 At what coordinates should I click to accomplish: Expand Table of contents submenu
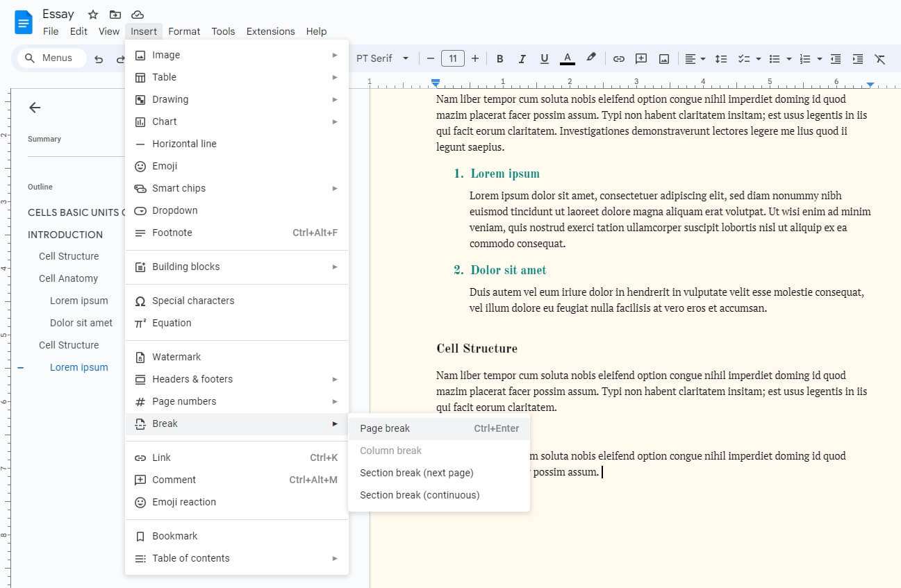tap(236, 558)
